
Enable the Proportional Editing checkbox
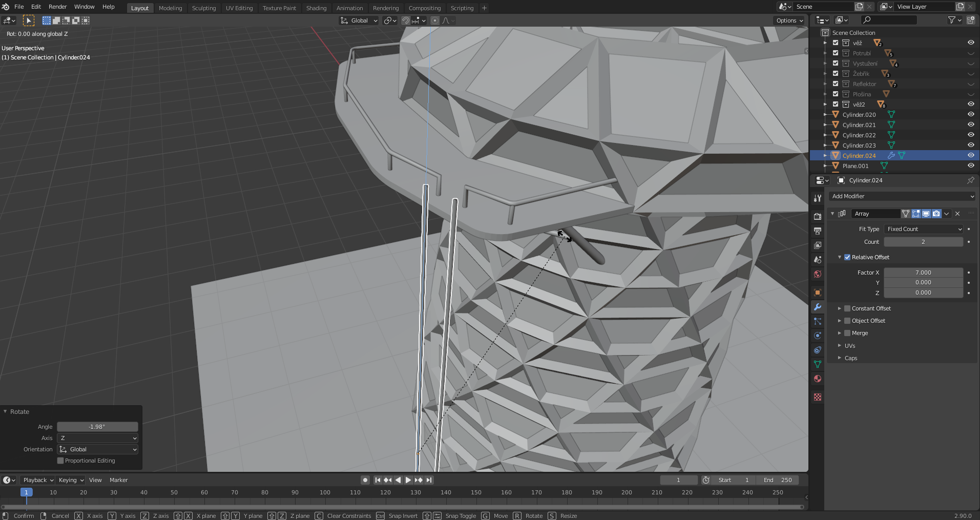[60, 461]
